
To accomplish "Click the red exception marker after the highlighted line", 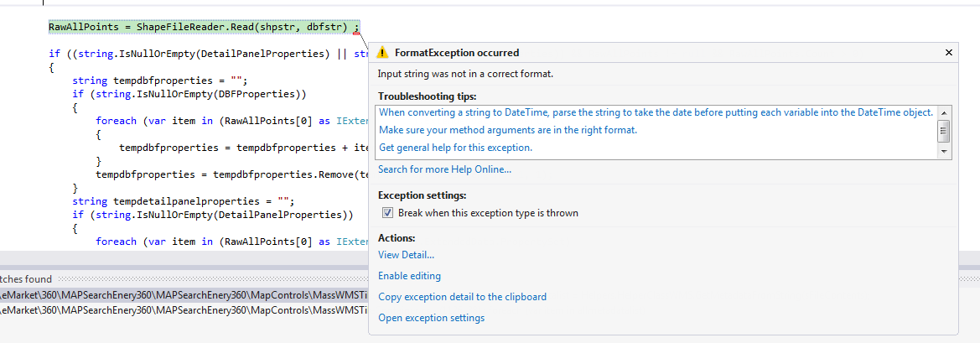I will [356, 32].
